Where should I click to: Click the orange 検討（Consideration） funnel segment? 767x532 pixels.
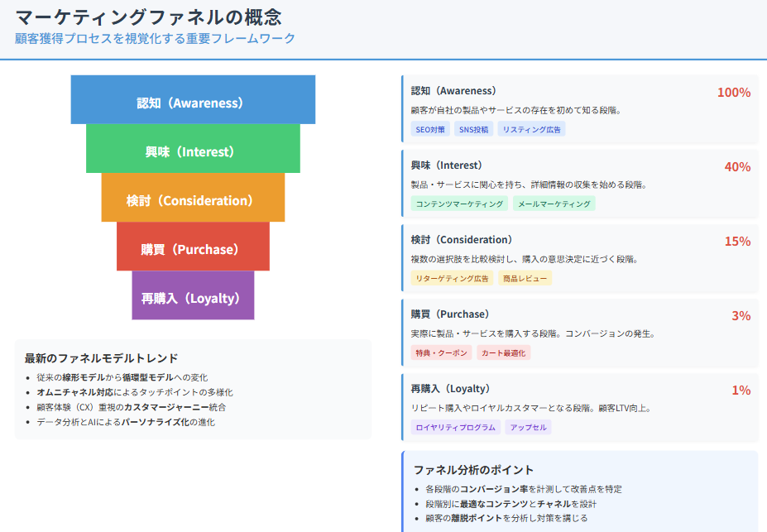click(x=193, y=199)
